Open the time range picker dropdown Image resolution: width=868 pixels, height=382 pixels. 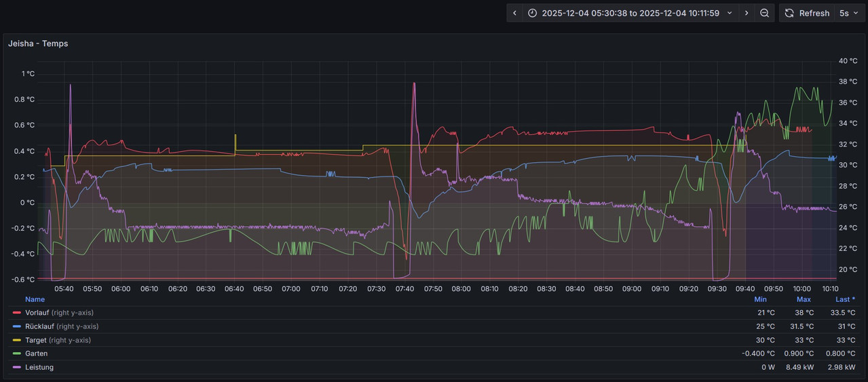(630, 13)
